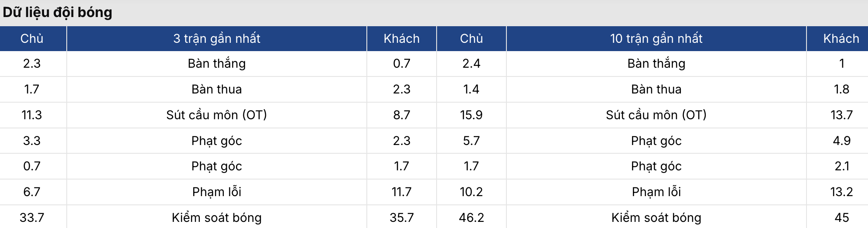Click "Phạm lỗi" in the 3-match table

(x=217, y=192)
